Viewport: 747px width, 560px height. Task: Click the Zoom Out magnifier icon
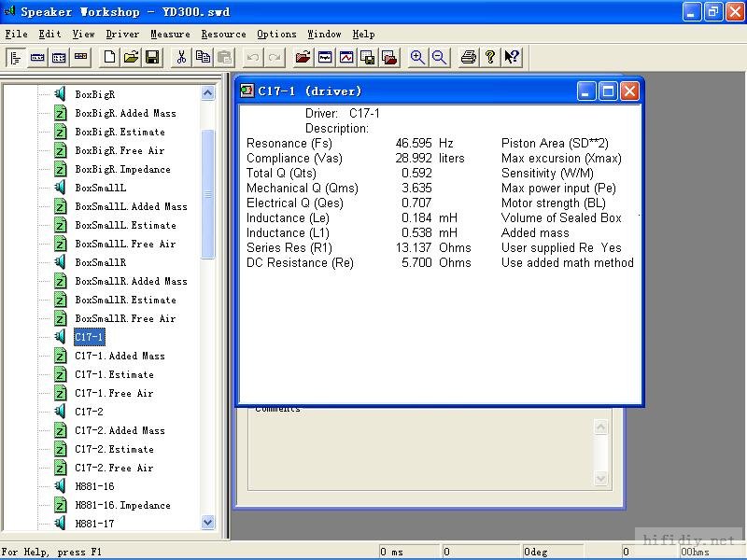pos(439,57)
